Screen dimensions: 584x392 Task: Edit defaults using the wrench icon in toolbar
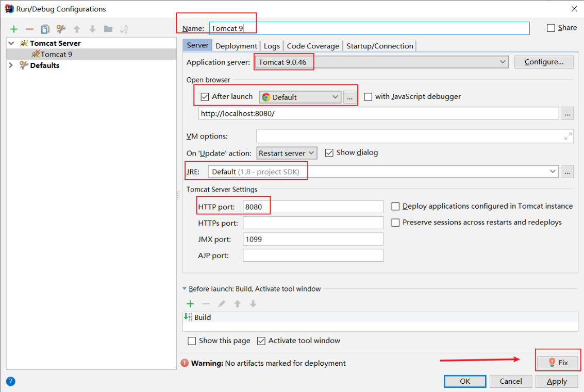tap(61, 29)
